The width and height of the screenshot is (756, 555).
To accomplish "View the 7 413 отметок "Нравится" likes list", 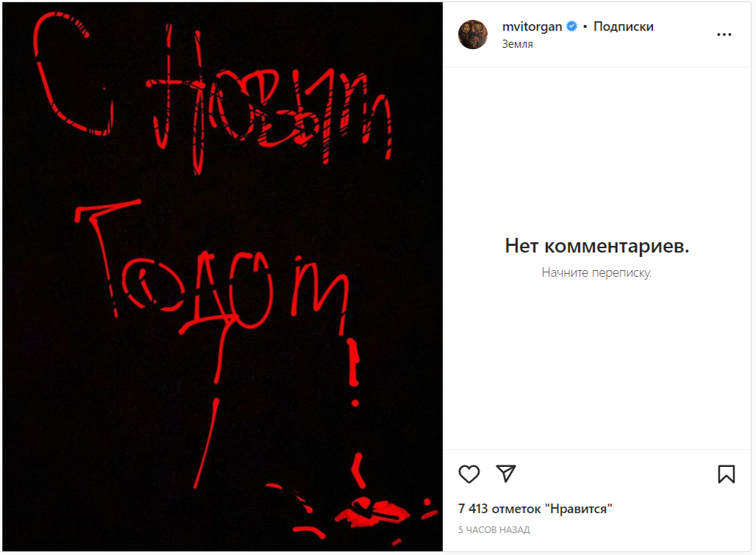I will click(x=535, y=508).
